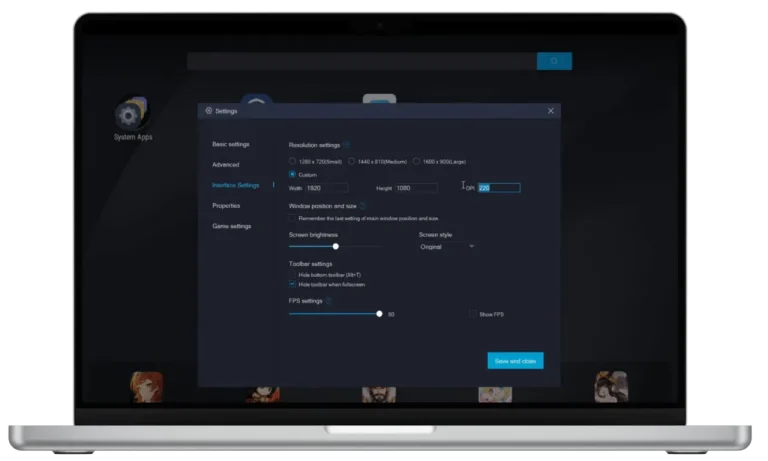768x461 pixels.
Task: Open the Game settings tab
Action: coord(232,226)
